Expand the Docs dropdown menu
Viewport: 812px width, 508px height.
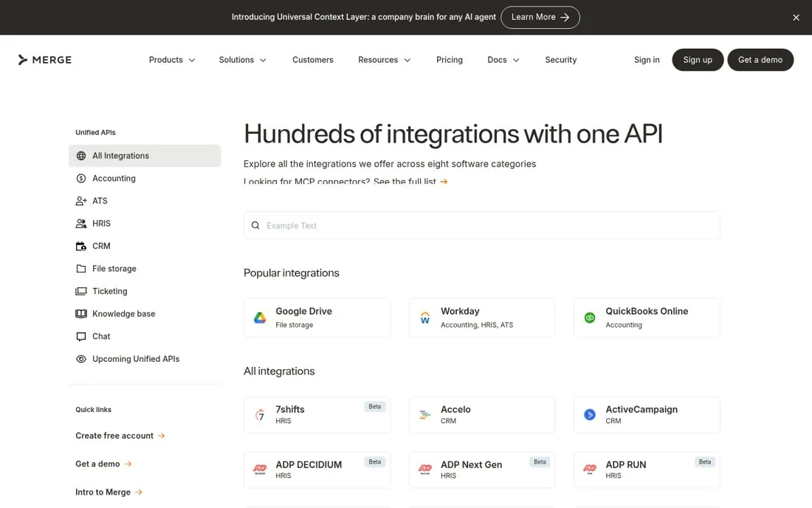tap(503, 60)
